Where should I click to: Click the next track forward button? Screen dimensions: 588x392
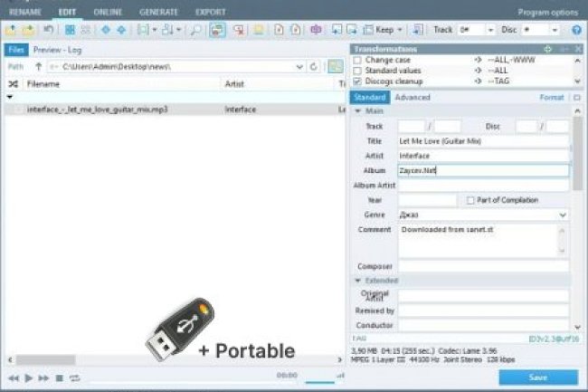click(43, 378)
